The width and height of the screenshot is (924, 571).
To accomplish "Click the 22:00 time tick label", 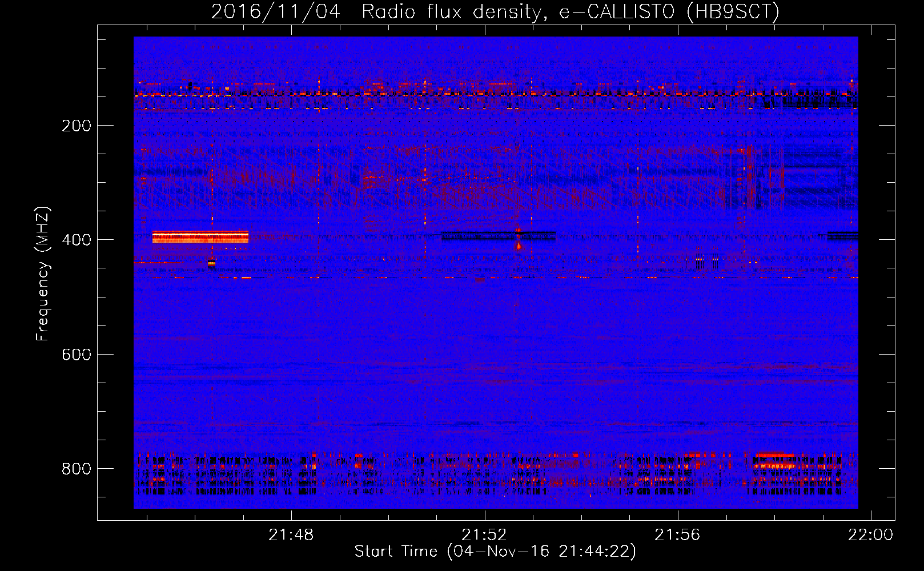I will point(870,535).
